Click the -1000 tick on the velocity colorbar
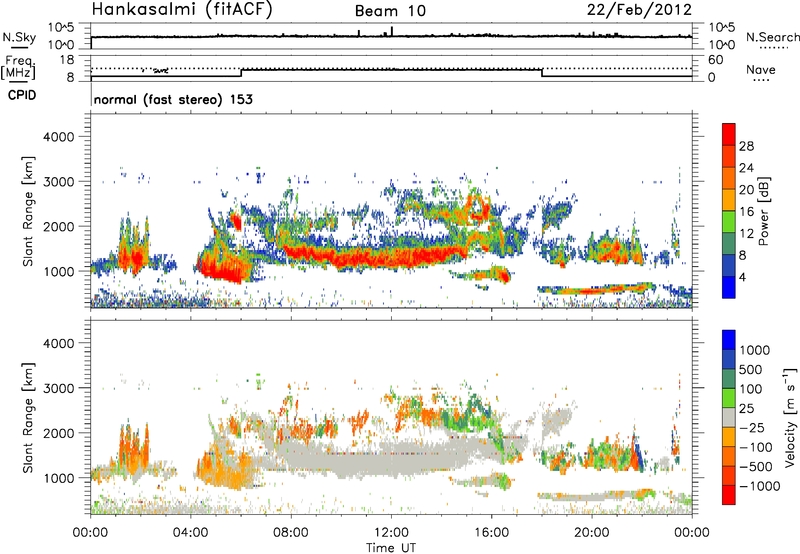Screen dimensions: 800x554 coord(760,486)
